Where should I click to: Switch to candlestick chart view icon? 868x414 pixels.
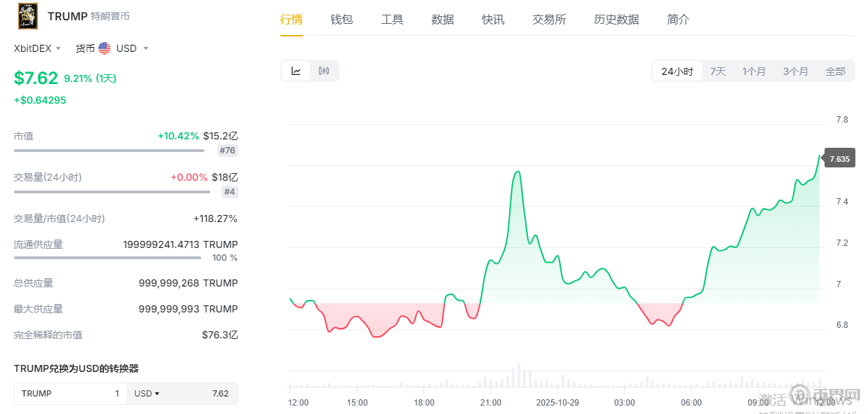[324, 71]
